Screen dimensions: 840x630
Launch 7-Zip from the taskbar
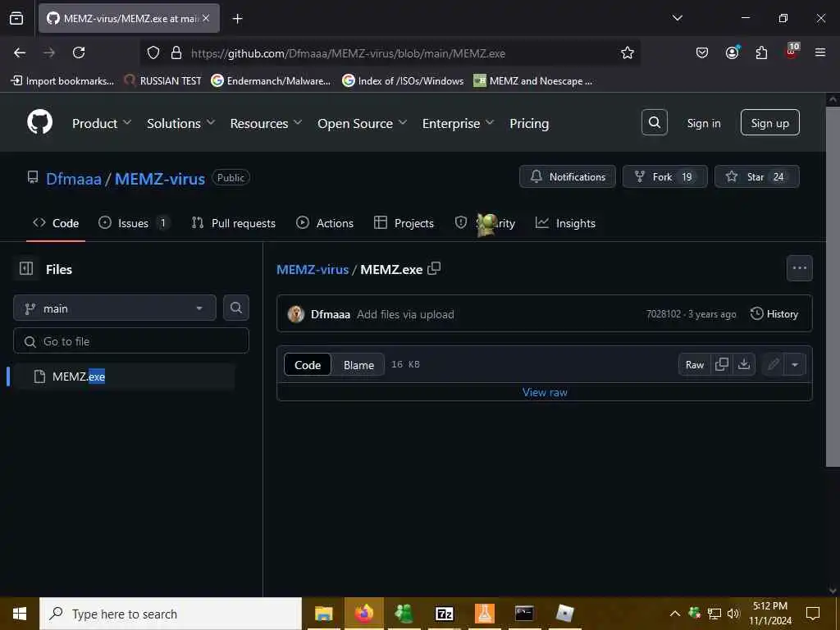click(x=444, y=614)
